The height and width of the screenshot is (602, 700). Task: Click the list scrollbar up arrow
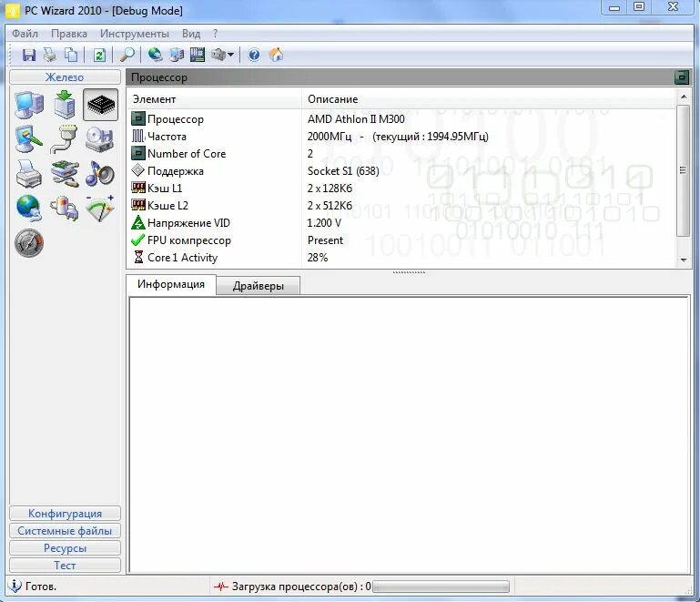(684, 97)
